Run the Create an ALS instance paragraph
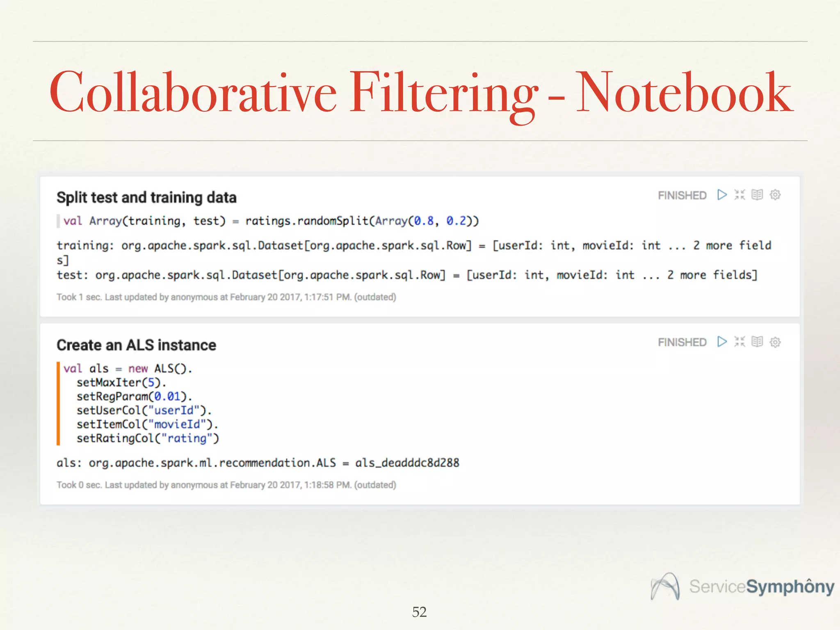Image resolution: width=840 pixels, height=630 pixels. click(722, 342)
